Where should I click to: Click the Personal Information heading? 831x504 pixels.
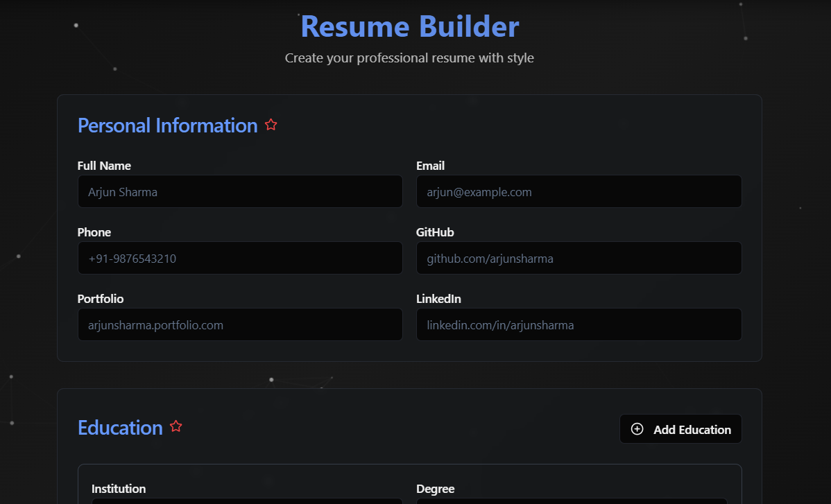point(167,125)
